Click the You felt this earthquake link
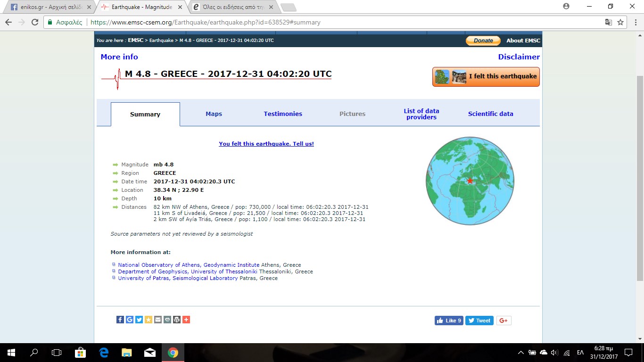644x362 pixels. pos(266,144)
